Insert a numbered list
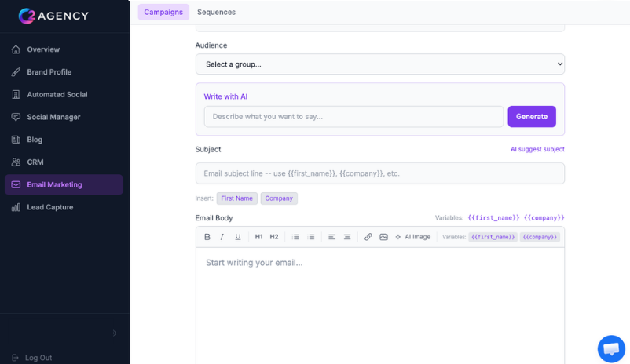This screenshot has height=364, width=630. pyautogui.click(x=311, y=237)
